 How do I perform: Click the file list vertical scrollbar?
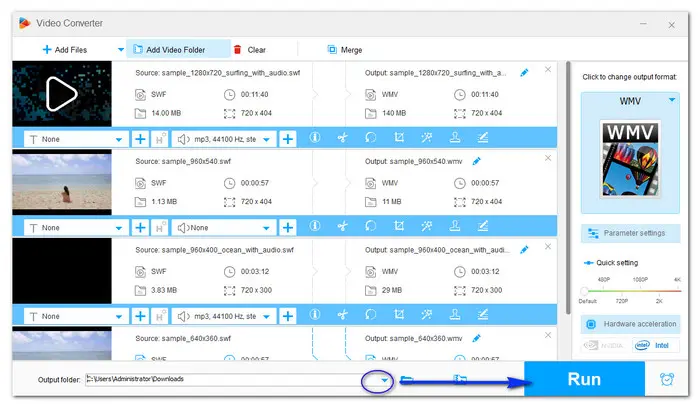point(568,187)
